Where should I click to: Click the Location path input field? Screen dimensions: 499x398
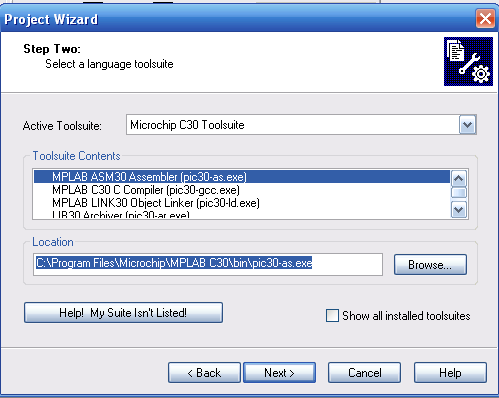coord(208,264)
